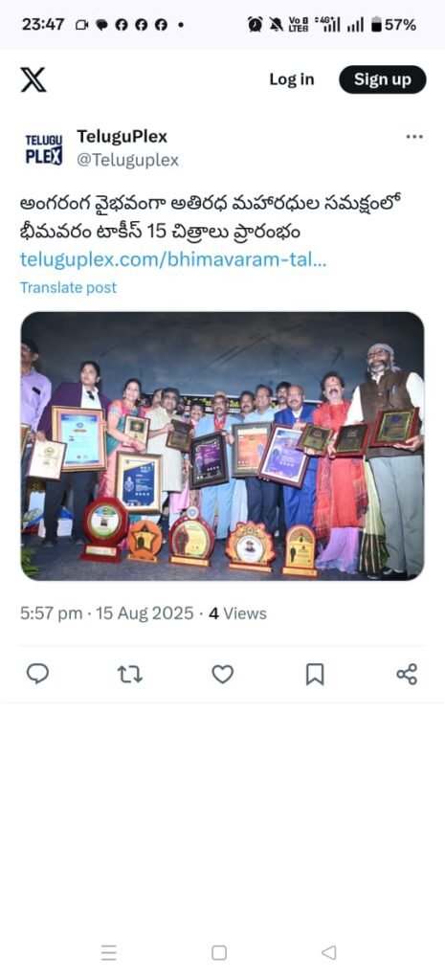
Task: Open the three-dot more options menu
Action: point(414,136)
